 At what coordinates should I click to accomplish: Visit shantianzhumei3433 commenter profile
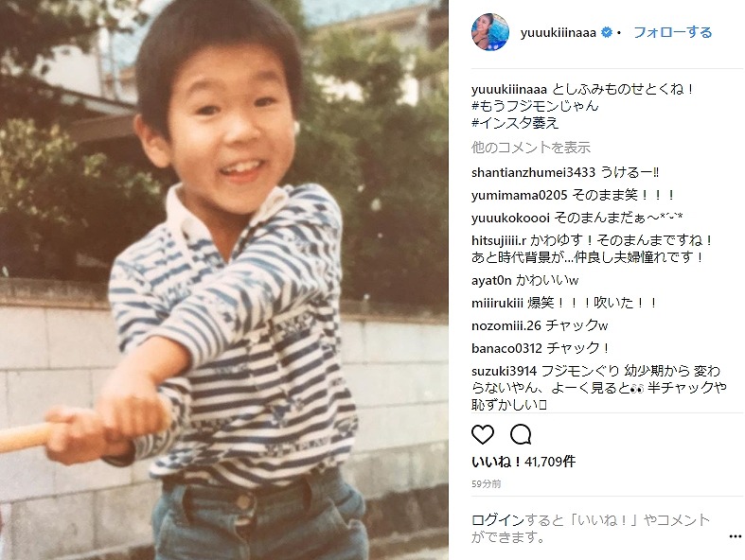(533, 172)
